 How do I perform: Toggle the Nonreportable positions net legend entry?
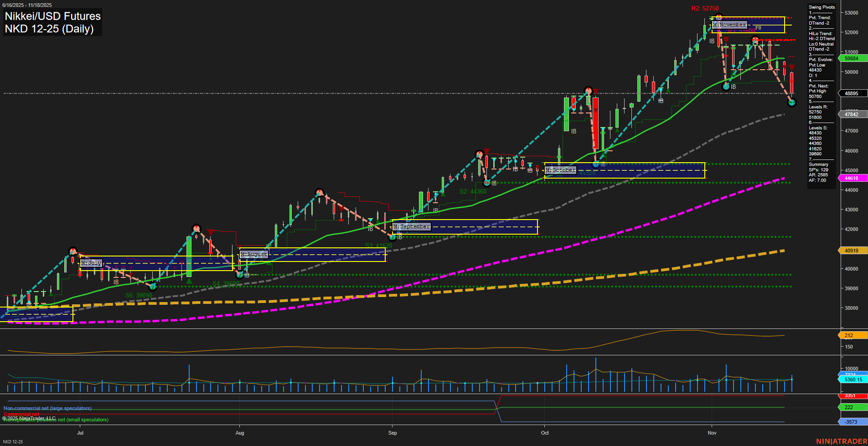tap(56, 420)
